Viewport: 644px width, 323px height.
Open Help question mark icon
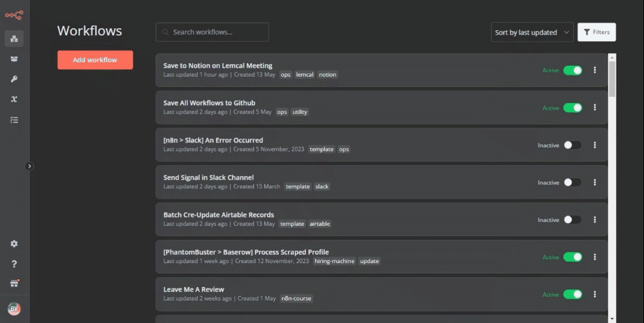[x=14, y=264]
